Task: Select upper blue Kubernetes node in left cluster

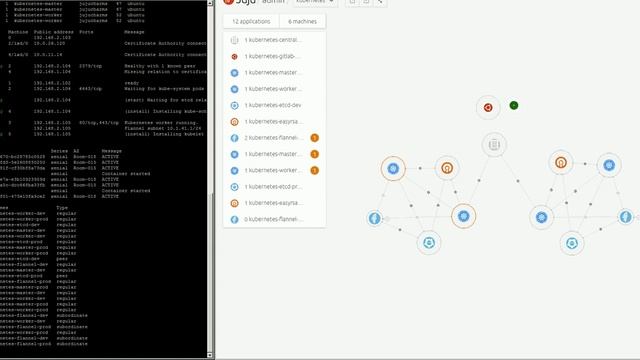Action: point(393,168)
